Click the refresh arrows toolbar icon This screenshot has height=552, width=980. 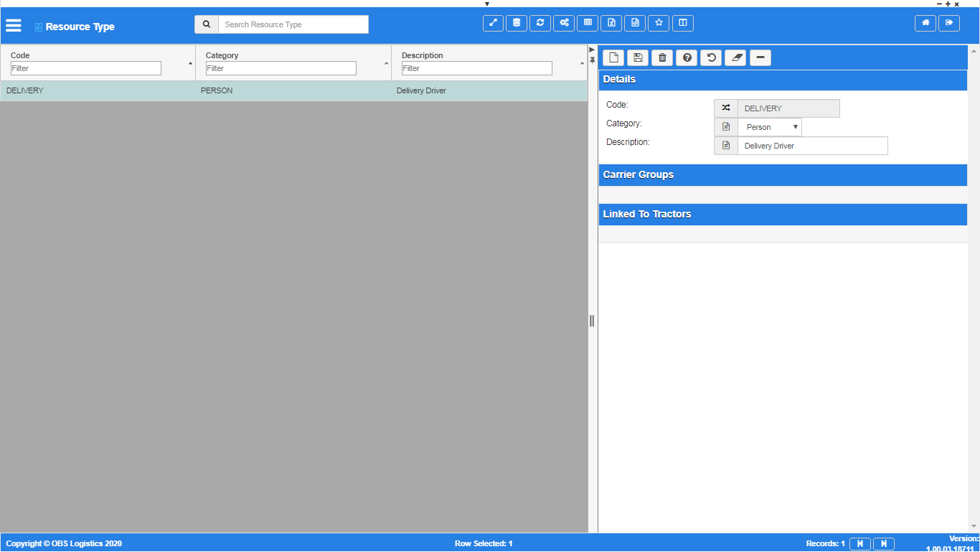(540, 23)
